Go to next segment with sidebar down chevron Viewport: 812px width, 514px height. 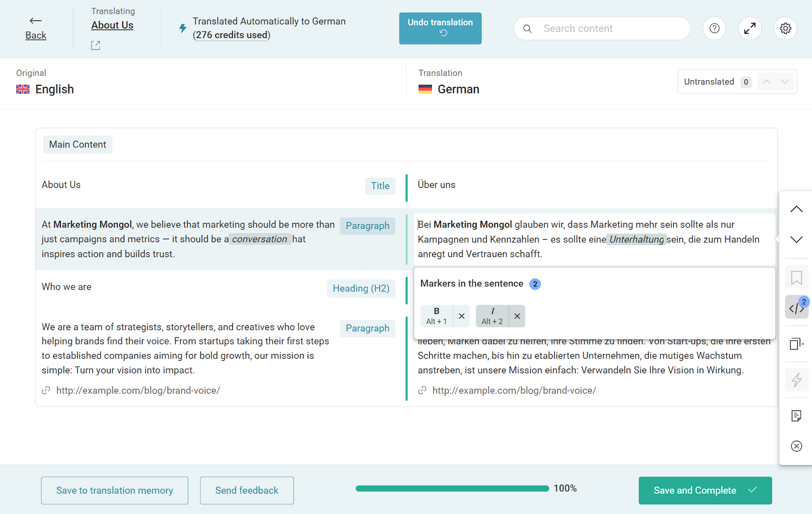click(796, 239)
